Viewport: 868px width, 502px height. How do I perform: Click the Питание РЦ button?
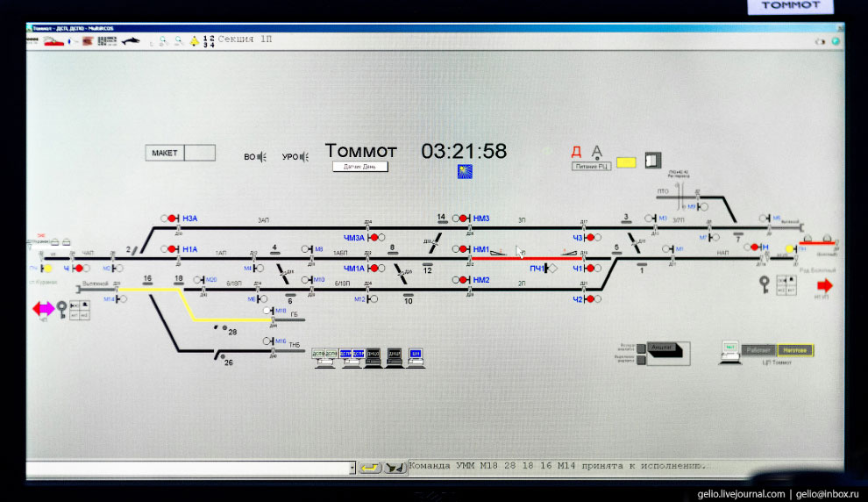point(591,166)
